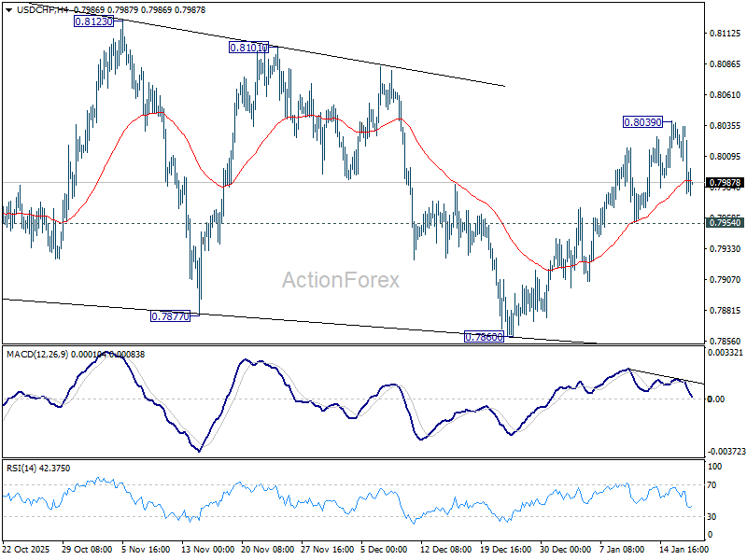Click the 27 Nov 16:00 date label
The height and width of the screenshot is (560, 747).
[328, 549]
